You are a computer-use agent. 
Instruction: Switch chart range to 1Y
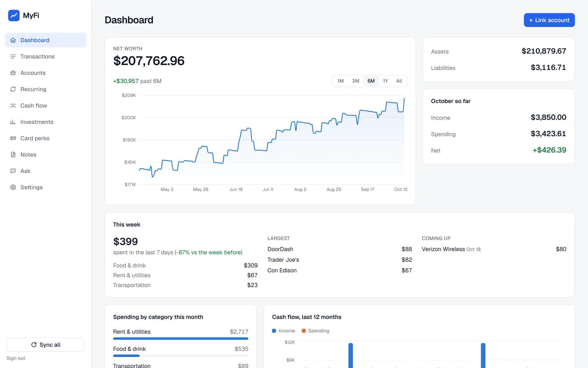click(x=386, y=81)
